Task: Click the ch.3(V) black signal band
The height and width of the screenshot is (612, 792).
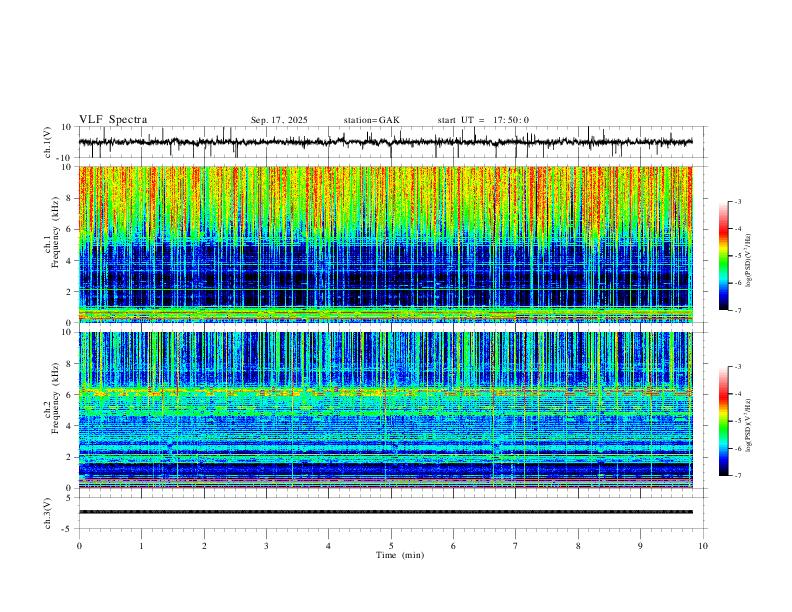Action: tap(385, 512)
